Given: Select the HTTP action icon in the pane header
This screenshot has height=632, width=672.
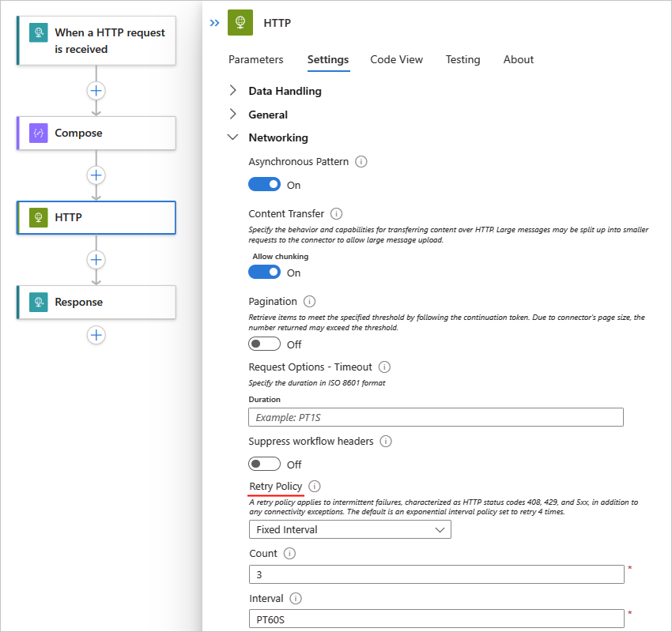Looking at the screenshot, I should click(241, 23).
